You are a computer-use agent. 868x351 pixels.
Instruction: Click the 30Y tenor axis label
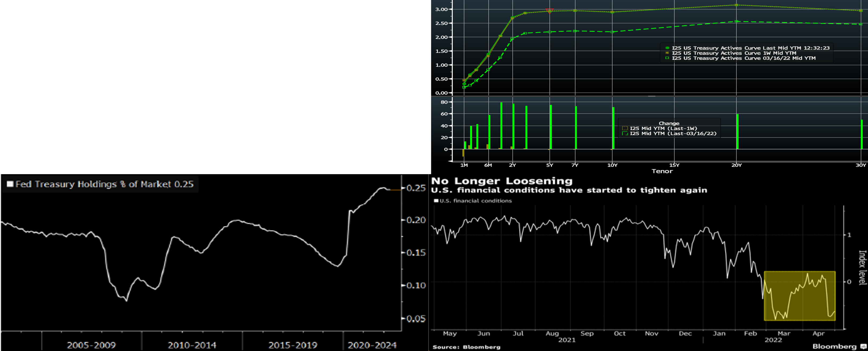[x=860, y=165]
